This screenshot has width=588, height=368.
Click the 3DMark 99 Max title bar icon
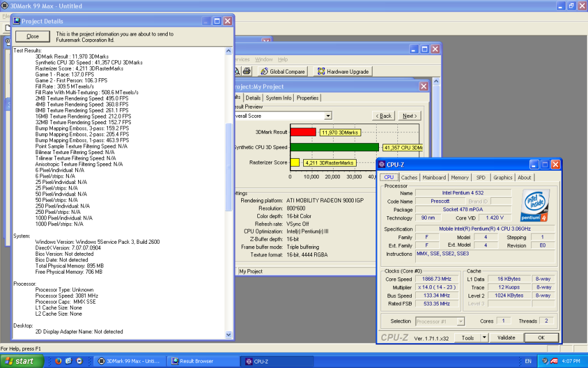coord(5,6)
